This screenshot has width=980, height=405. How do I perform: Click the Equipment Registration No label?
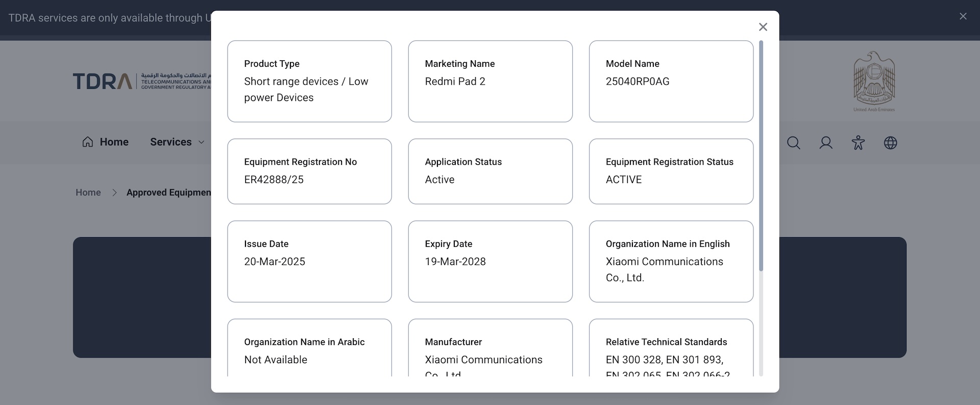300,162
